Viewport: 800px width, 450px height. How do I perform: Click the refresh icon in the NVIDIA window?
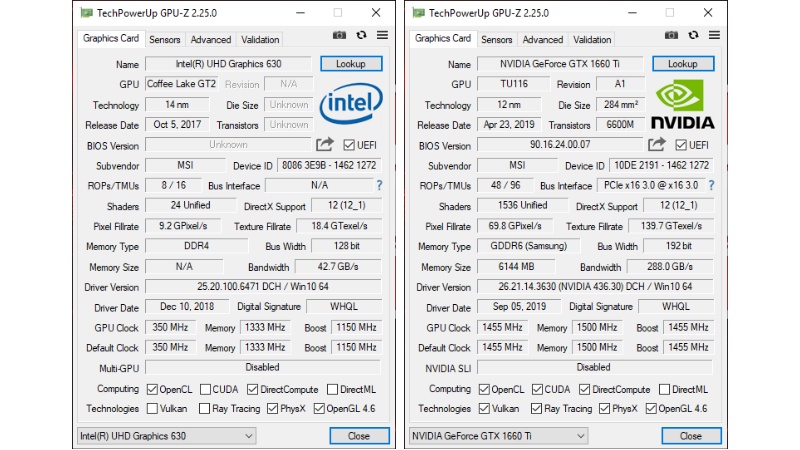693,35
